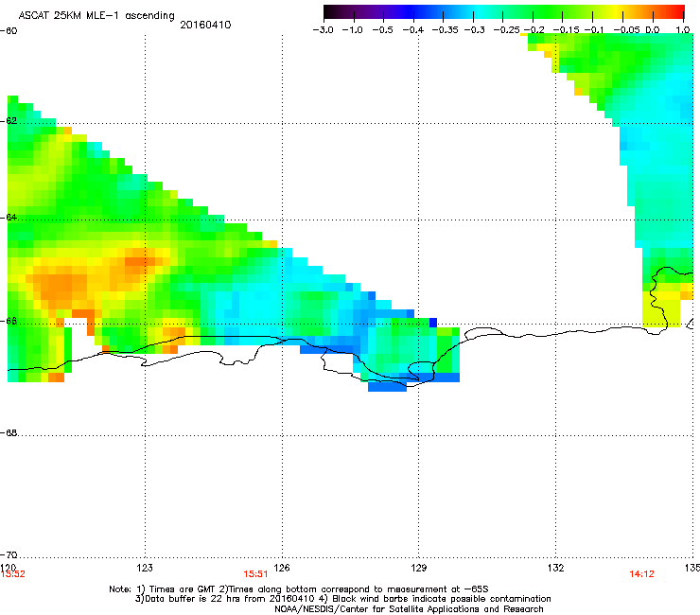Click red time stamp 14:12

tap(641, 574)
